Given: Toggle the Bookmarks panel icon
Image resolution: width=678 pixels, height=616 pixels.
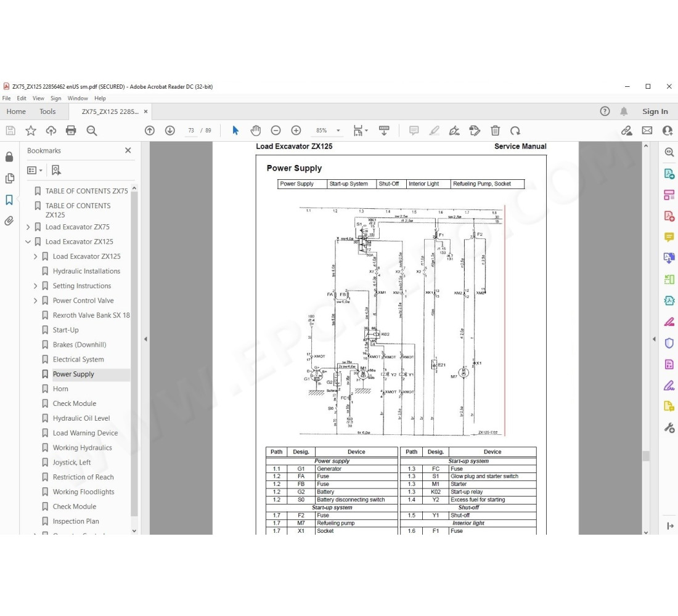Looking at the screenshot, I should pyautogui.click(x=9, y=200).
